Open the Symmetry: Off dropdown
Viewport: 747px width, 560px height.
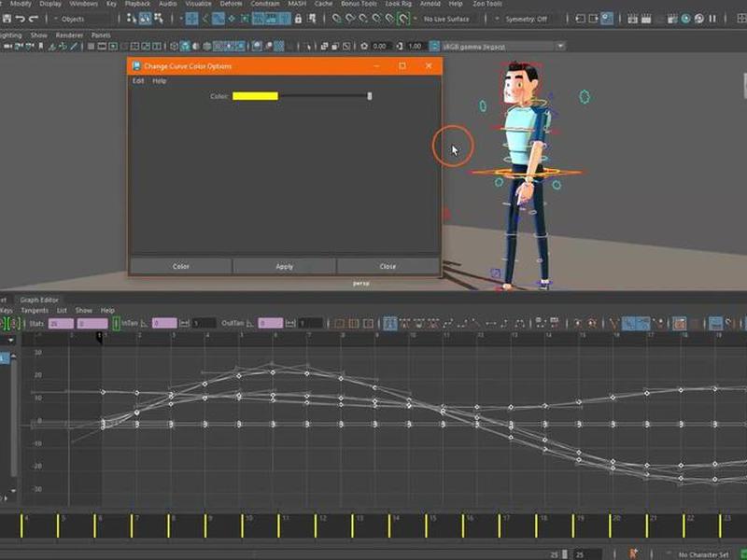526,19
